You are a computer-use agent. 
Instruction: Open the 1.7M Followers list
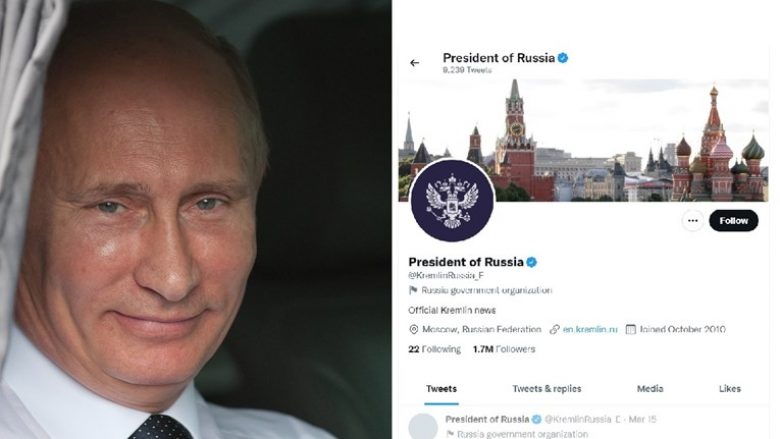504,349
